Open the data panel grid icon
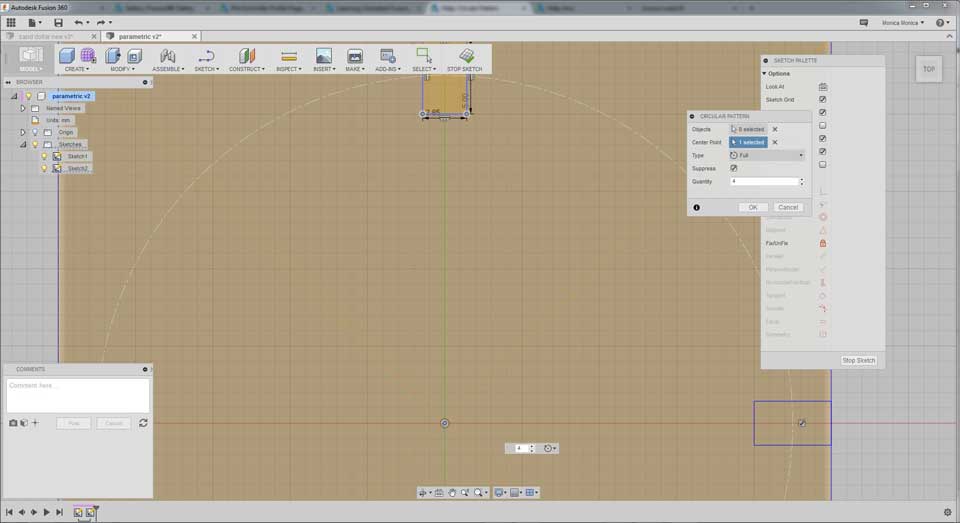Viewport: 960px width, 523px height. click(x=11, y=23)
